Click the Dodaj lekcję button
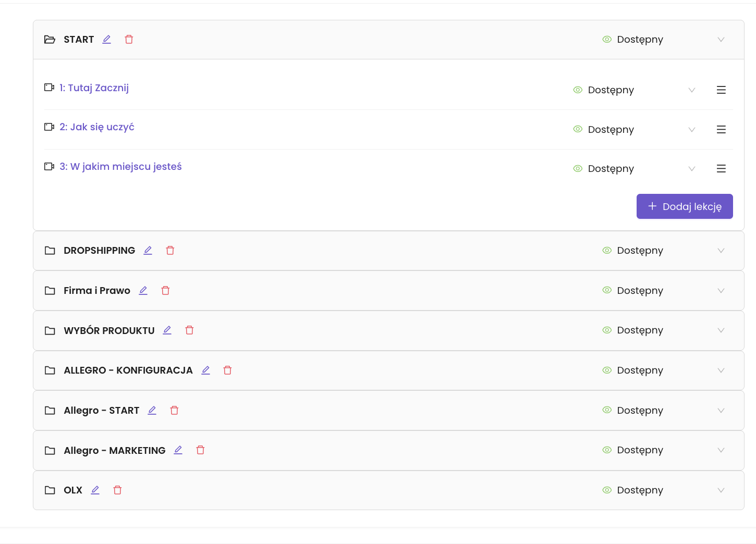 point(685,206)
